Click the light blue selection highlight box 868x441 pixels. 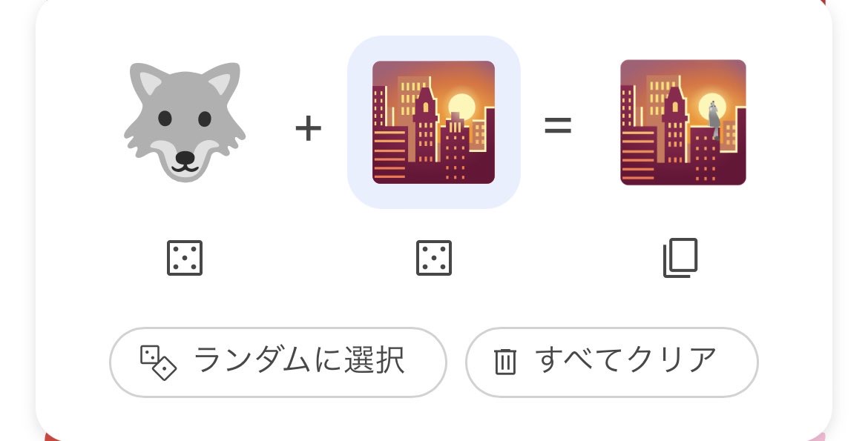pos(433,122)
